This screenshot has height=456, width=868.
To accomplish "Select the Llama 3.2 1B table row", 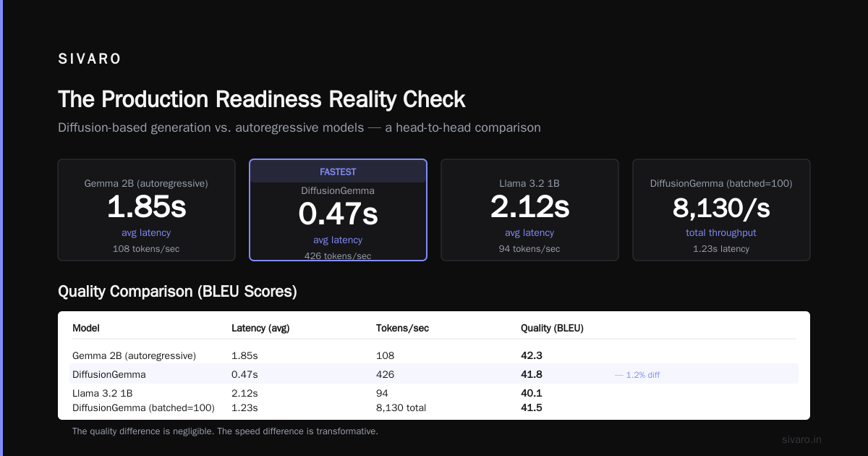I will 434,393.
